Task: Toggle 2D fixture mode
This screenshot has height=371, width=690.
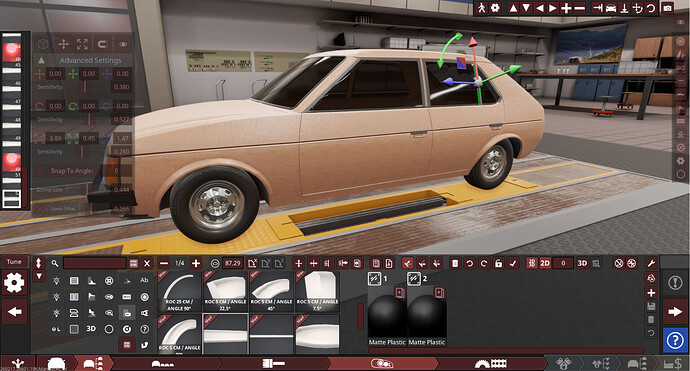Action: click(545, 263)
